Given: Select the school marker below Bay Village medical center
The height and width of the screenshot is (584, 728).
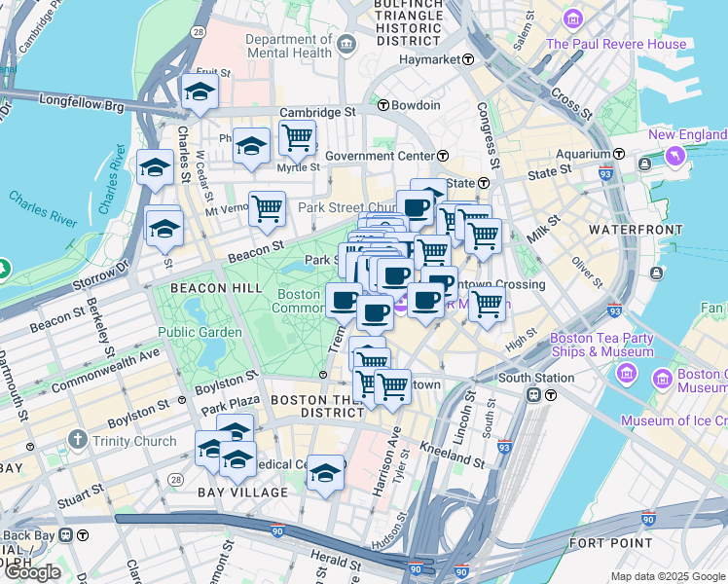Looking at the screenshot, I should coord(325,474).
